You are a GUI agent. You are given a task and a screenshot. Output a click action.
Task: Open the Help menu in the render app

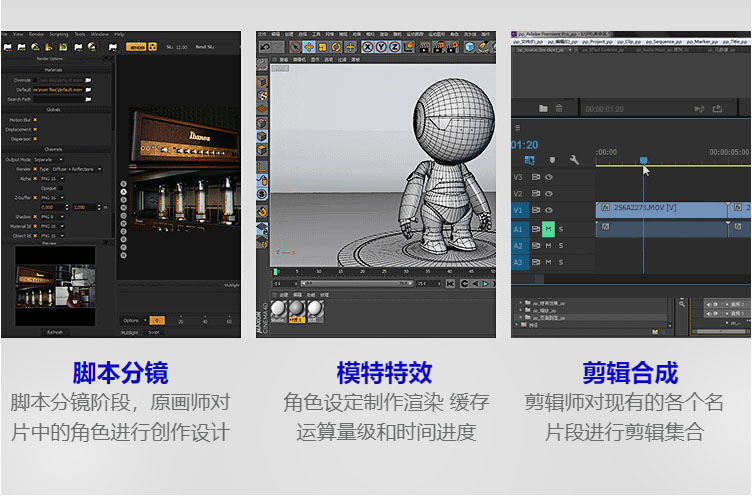pos(119,35)
